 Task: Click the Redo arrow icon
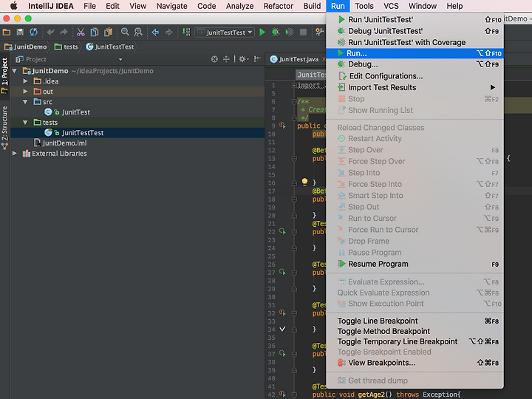tap(64, 33)
